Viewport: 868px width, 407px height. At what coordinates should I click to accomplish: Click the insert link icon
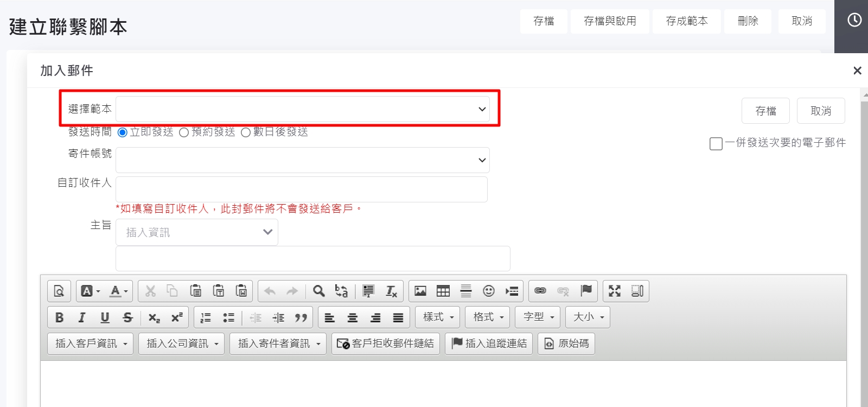[x=540, y=291]
